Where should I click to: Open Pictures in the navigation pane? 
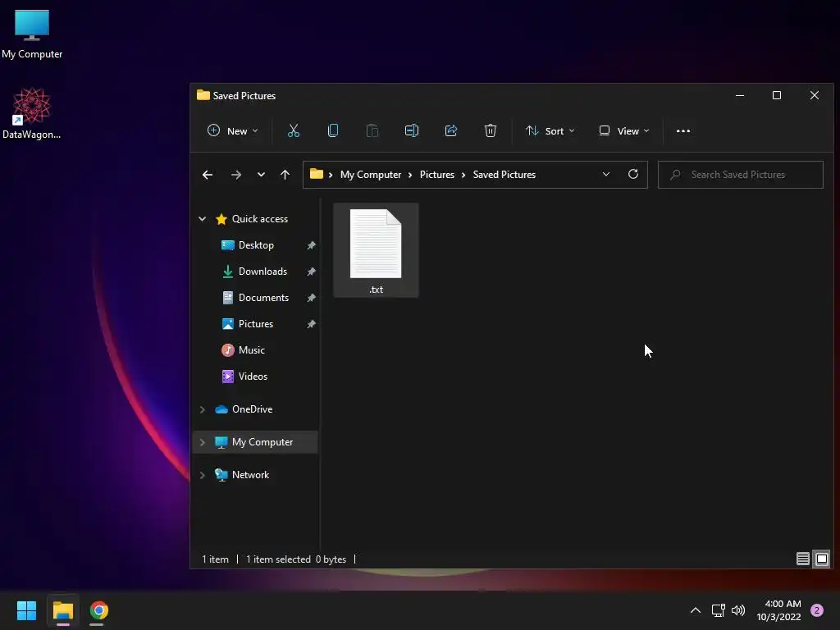pyautogui.click(x=256, y=323)
